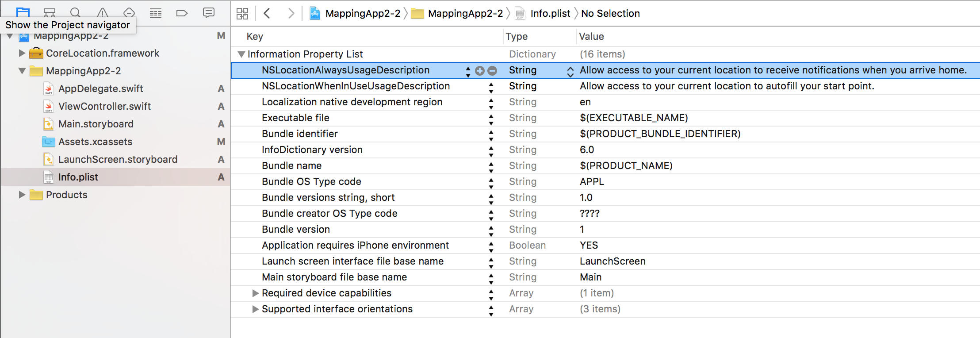Select the Bundle creator OS Type code key
Viewport: 980px width, 338px height.
click(329, 213)
